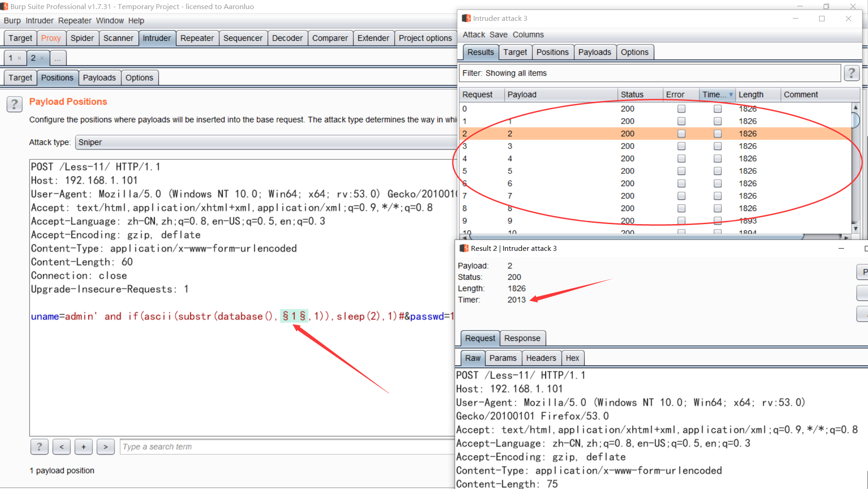
Task: Switch to the Payloads tab of attack results
Action: tap(594, 52)
